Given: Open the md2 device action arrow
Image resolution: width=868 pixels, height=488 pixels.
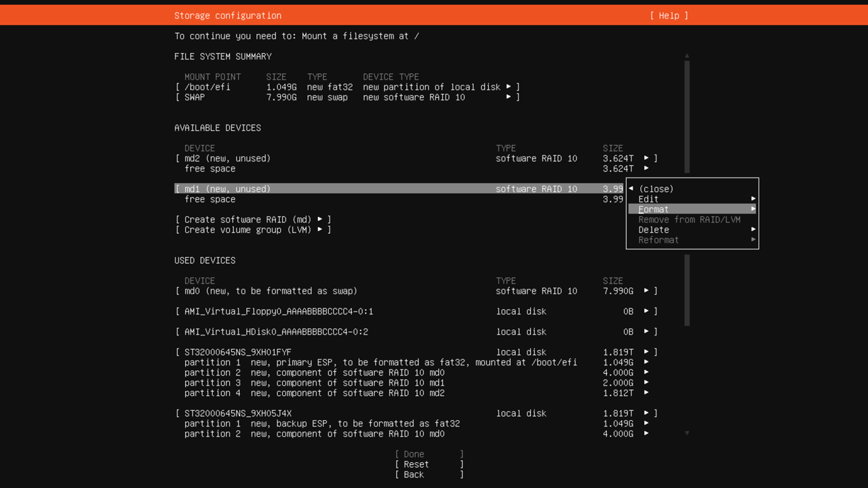Looking at the screenshot, I should pos(646,159).
